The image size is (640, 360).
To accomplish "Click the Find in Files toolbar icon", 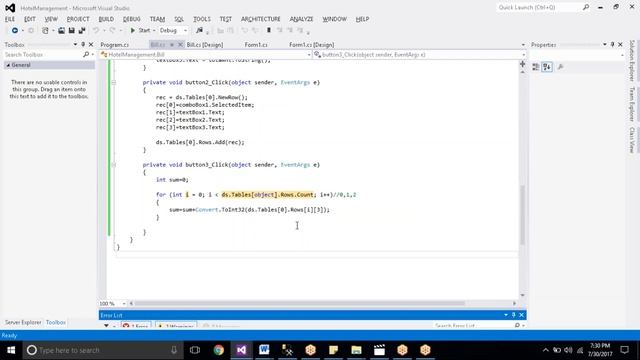I will point(199,31).
